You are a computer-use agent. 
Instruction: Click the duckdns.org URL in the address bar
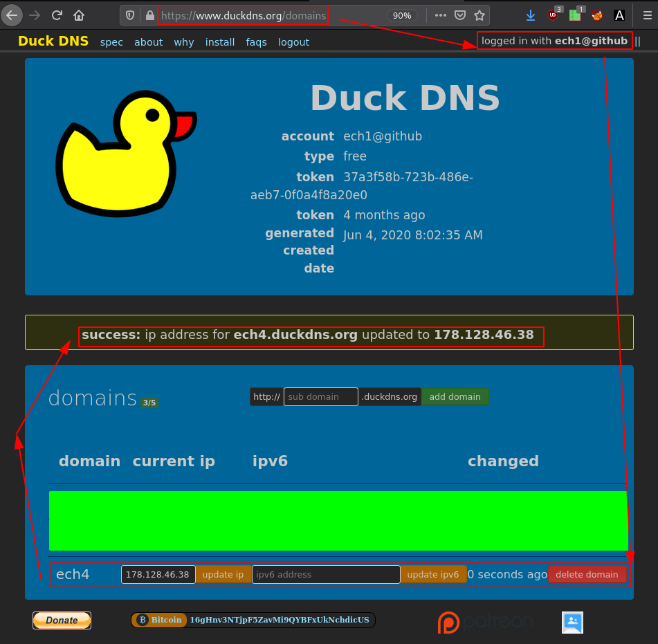243,15
